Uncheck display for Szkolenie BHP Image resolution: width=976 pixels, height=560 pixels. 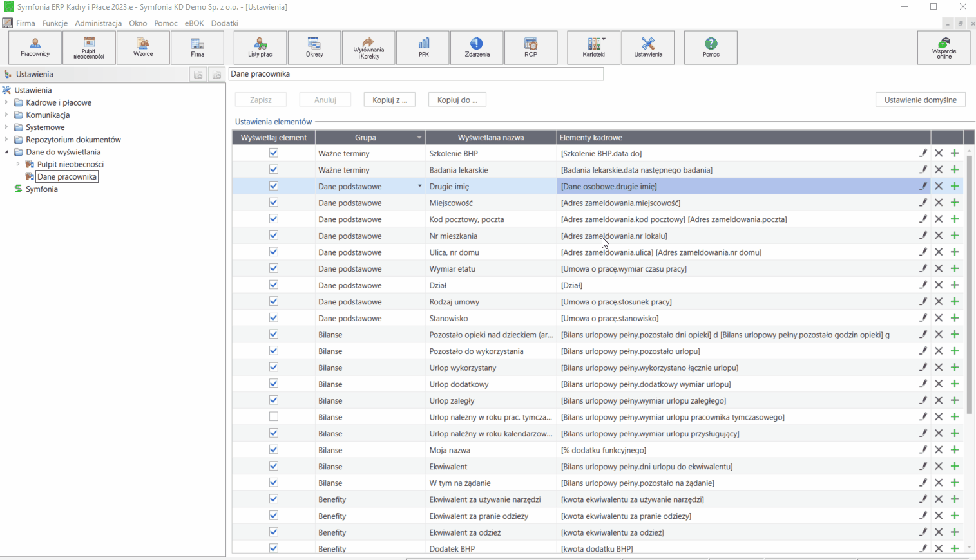pyautogui.click(x=274, y=153)
